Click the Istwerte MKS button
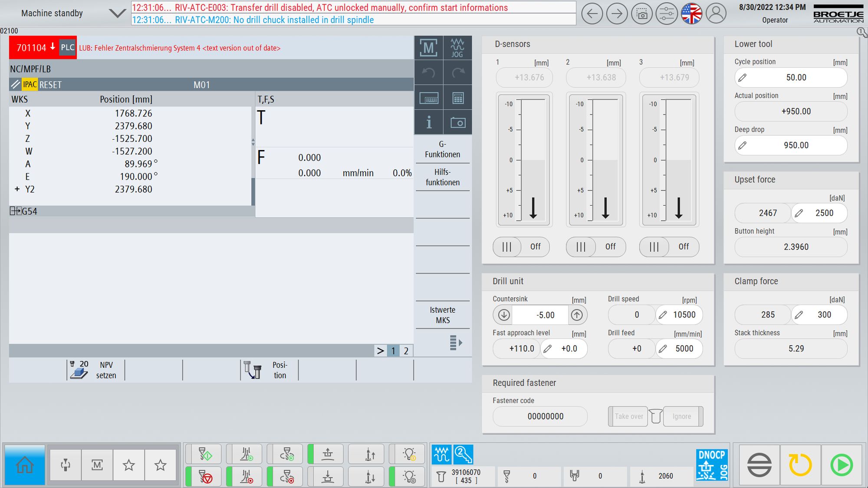The width and height of the screenshot is (868, 488). pos(443,315)
